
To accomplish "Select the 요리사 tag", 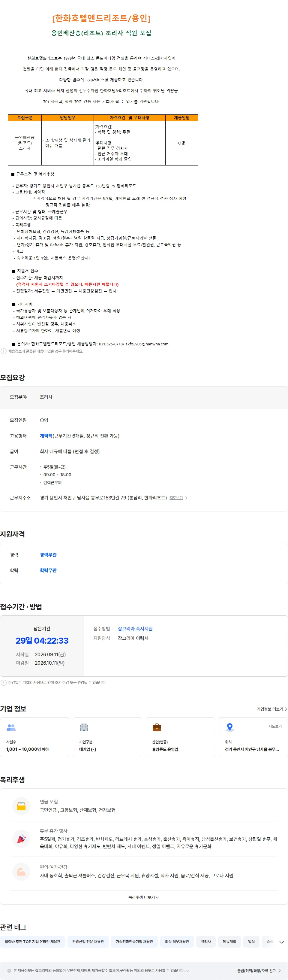I will point(206,942).
